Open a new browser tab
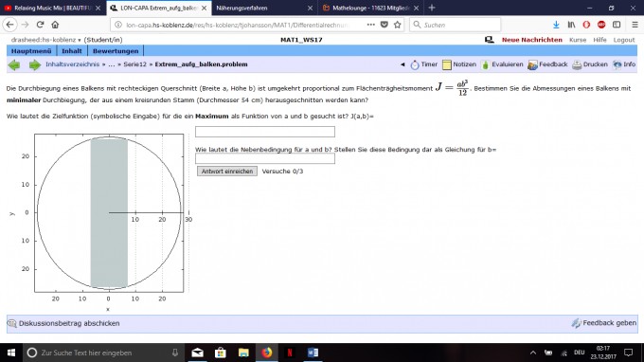Image resolution: width=644 pixels, height=362 pixels. tap(432, 8)
